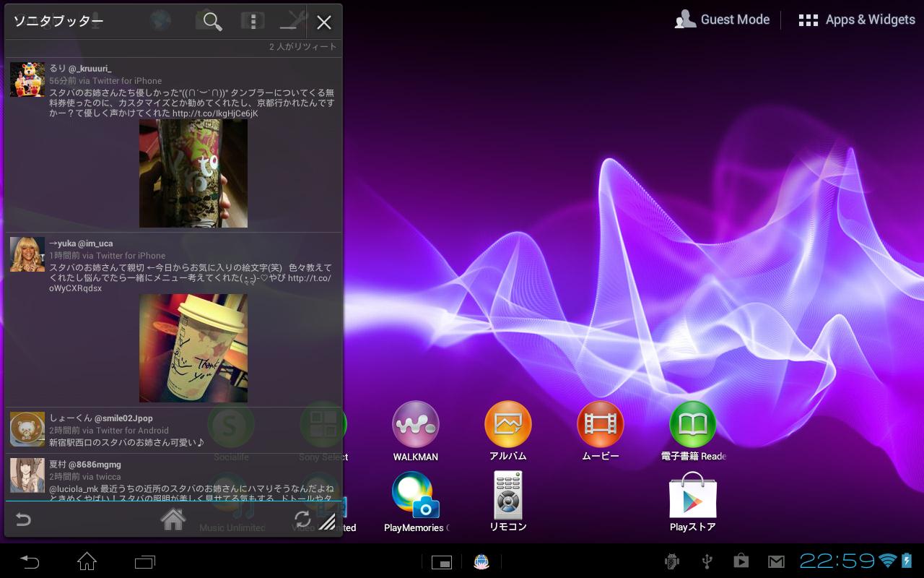Launch the WALKMAN app
Viewport: 924px width, 578px height.
pos(416,431)
